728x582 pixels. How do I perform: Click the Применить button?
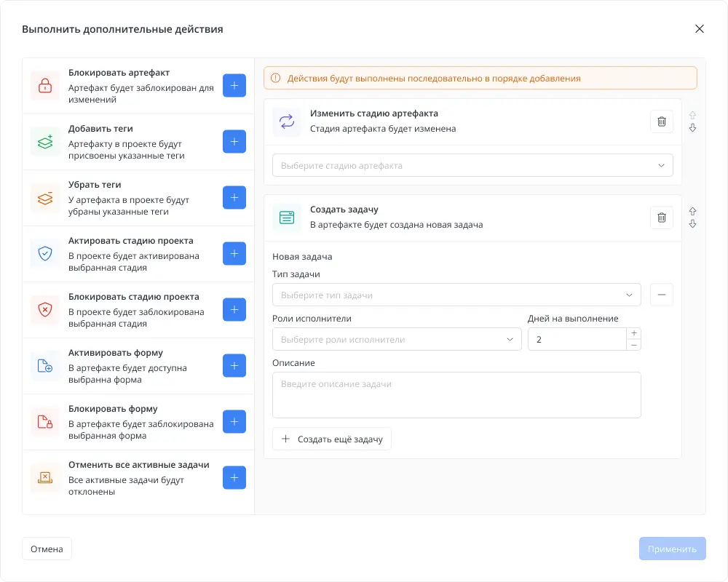coord(672,549)
